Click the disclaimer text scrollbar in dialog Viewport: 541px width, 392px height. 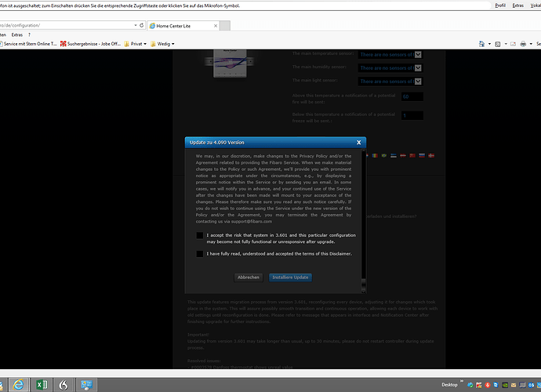(363, 221)
